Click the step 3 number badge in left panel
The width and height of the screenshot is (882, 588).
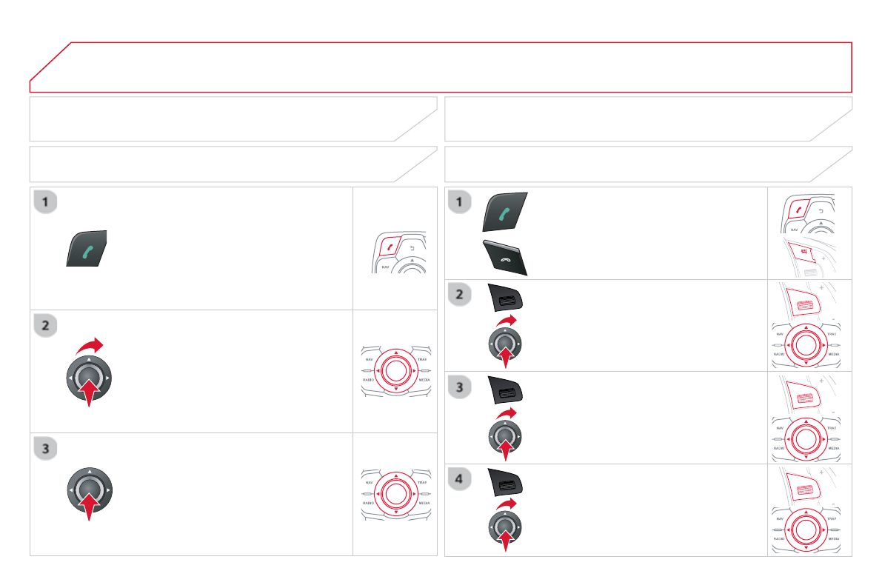pyautogui.click(x=46, y=448)
